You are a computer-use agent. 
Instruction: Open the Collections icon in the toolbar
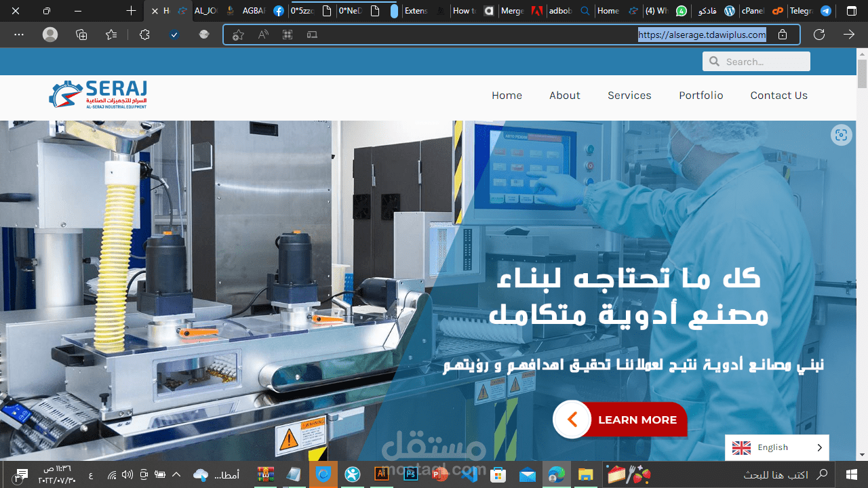82,35
